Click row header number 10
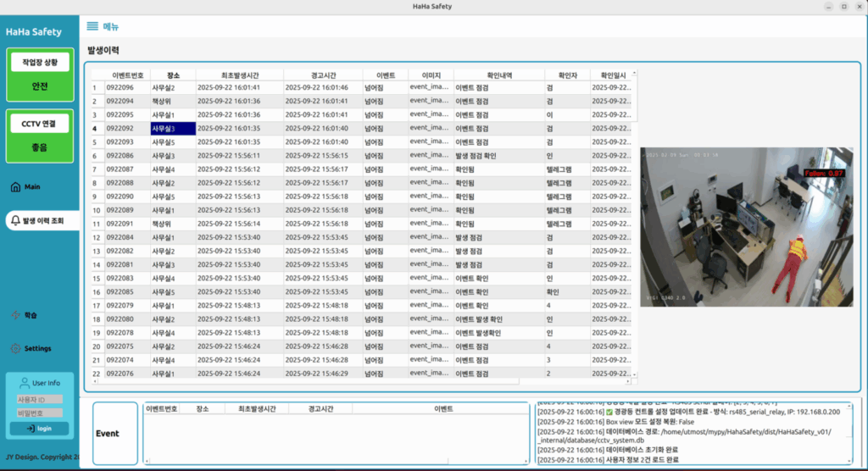 96,210
